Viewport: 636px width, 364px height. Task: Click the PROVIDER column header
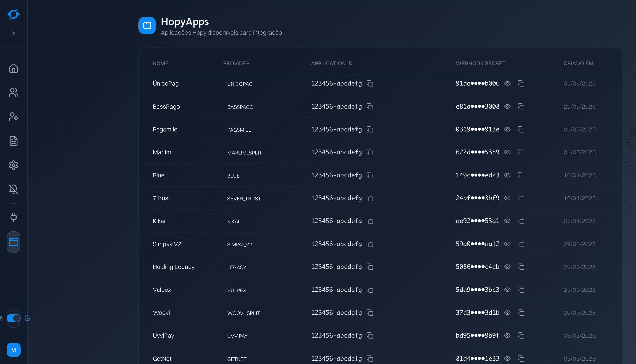coord(236,63)
